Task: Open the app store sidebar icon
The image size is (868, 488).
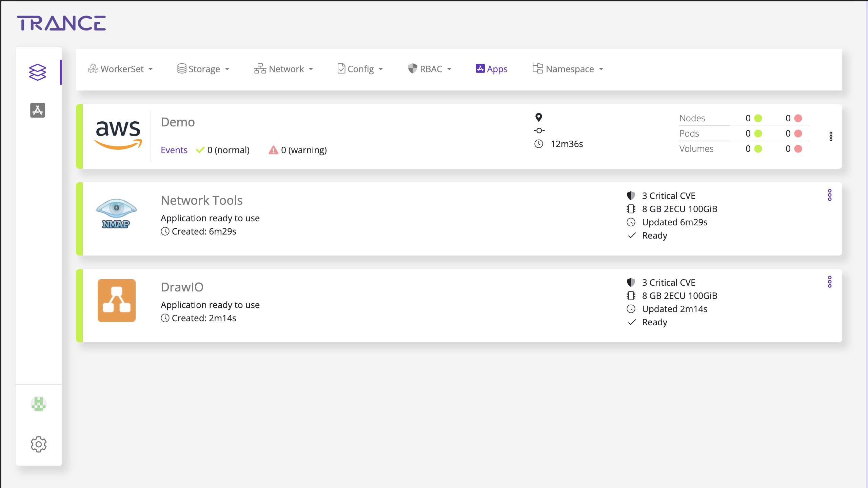Action: click(x=38, y=110)
